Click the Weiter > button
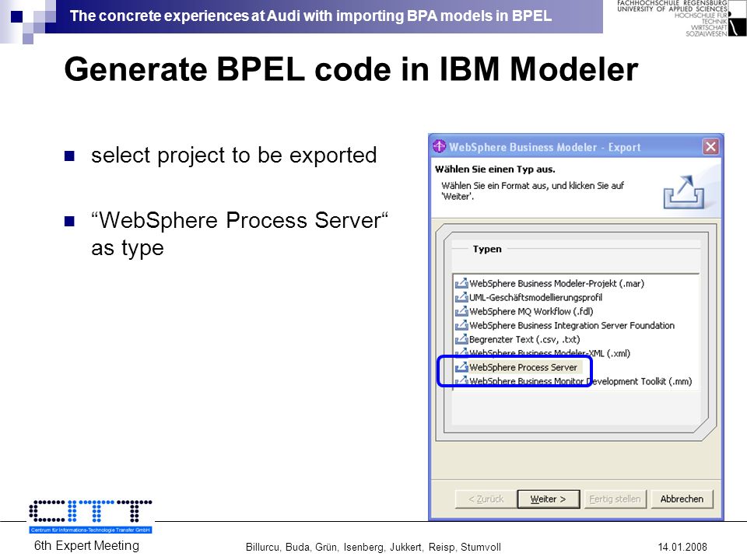747x560 pixels. tap(549, 499)
